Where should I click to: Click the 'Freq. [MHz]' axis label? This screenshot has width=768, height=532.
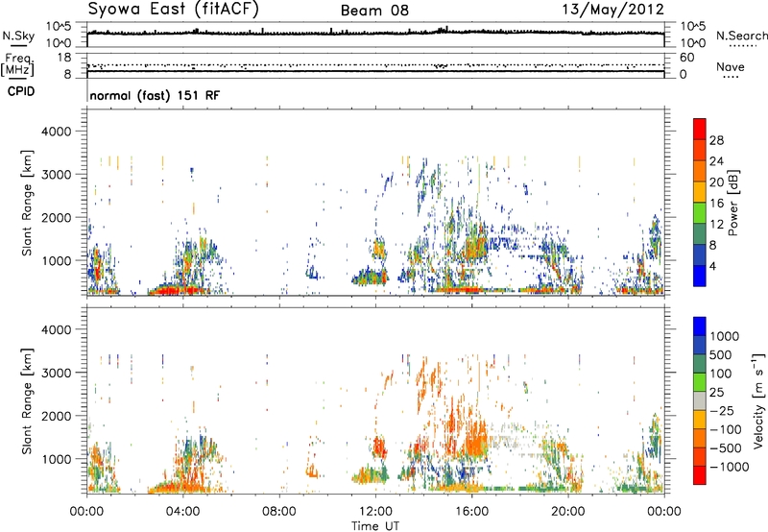pos(17,65)
